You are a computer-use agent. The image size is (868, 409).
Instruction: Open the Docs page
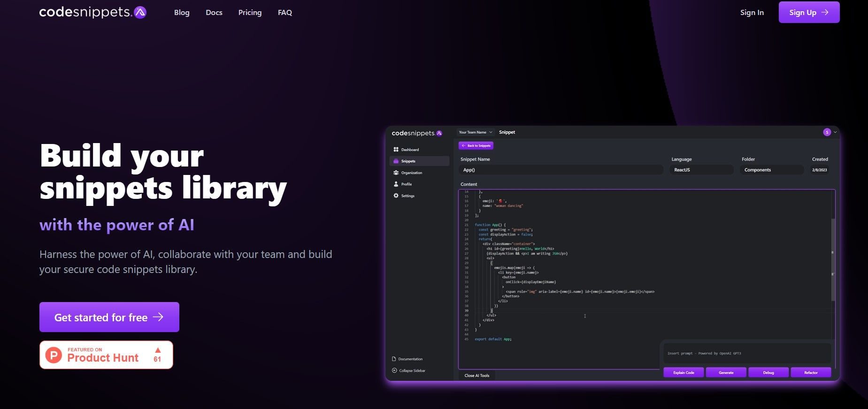point(214,13)
